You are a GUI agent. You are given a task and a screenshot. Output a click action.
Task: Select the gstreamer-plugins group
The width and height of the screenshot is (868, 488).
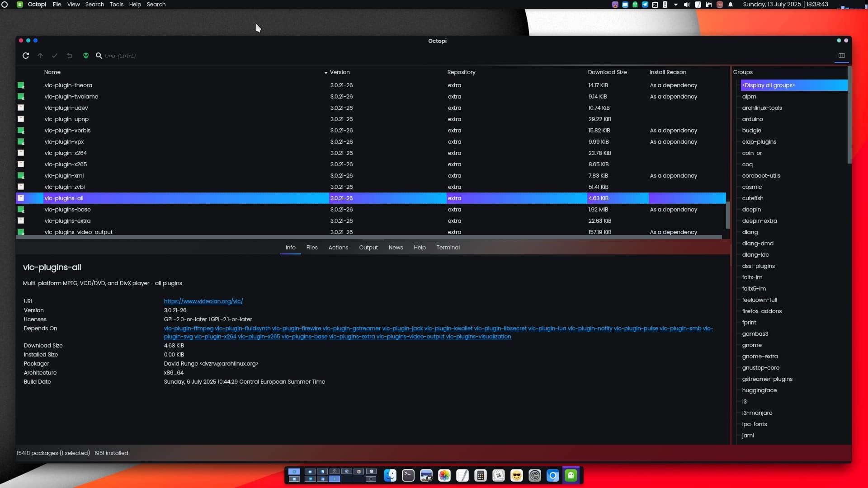click(767, 379)
